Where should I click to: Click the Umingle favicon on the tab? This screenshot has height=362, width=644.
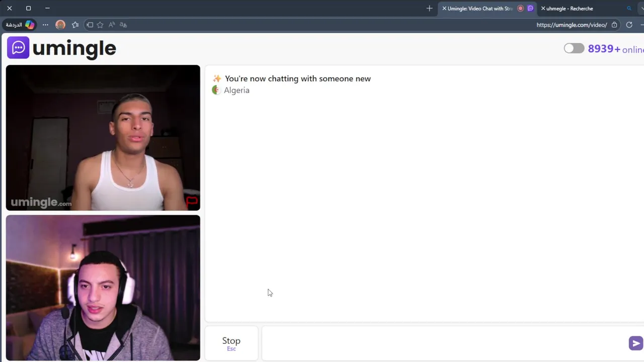click(x=530, y=9)
